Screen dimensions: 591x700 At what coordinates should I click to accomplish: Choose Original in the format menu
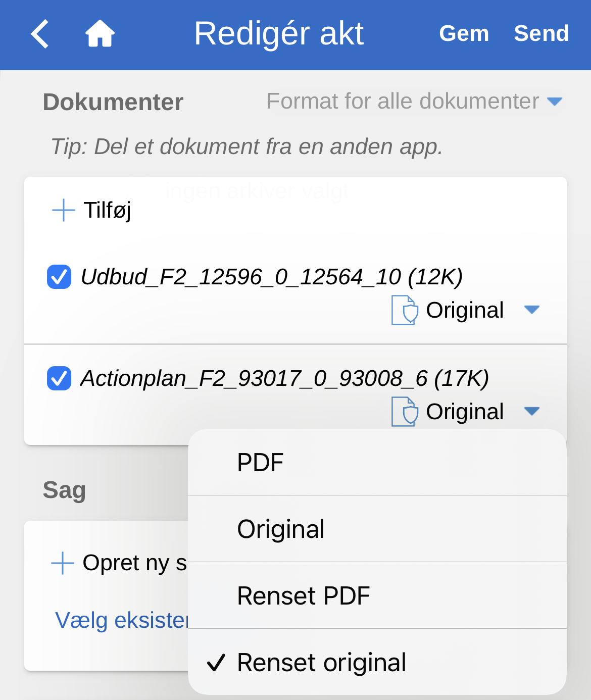281,529
